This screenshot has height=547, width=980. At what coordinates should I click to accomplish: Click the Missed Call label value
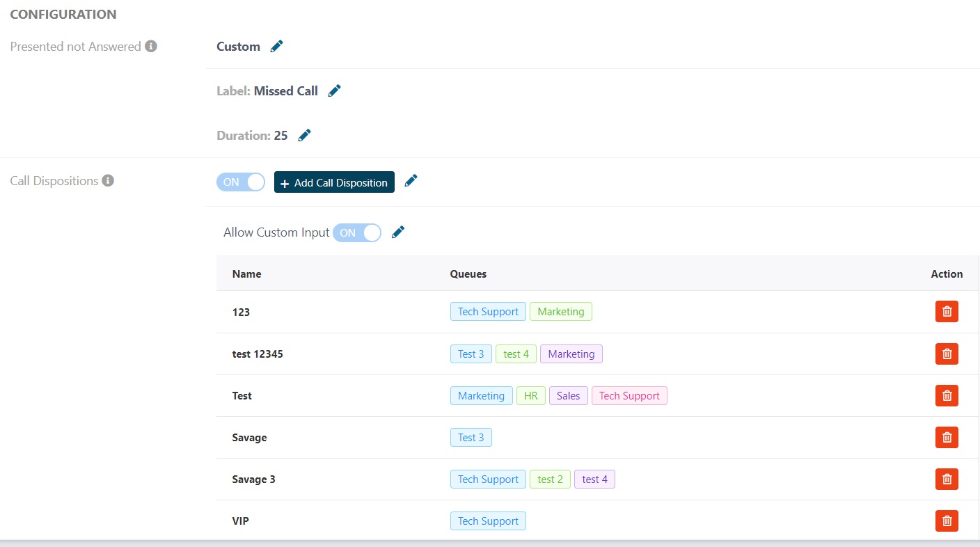pyautogui.click(x=286, y=91)
